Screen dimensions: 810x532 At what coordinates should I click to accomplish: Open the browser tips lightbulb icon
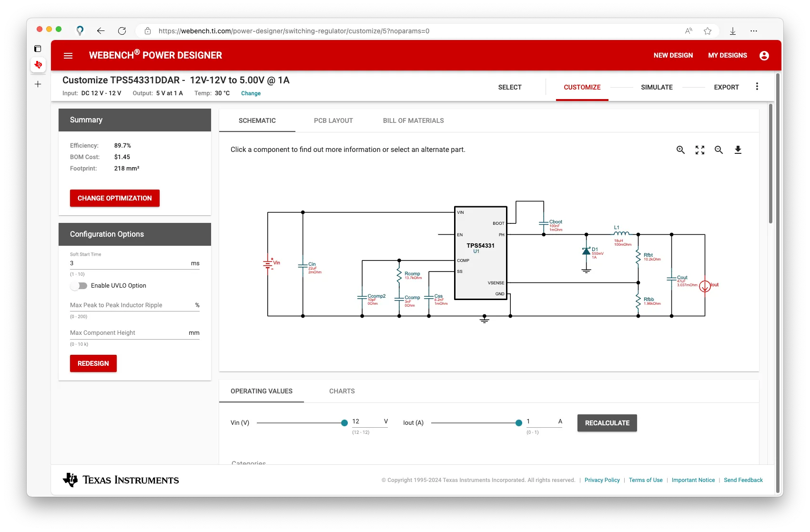(x=80, y=31)
